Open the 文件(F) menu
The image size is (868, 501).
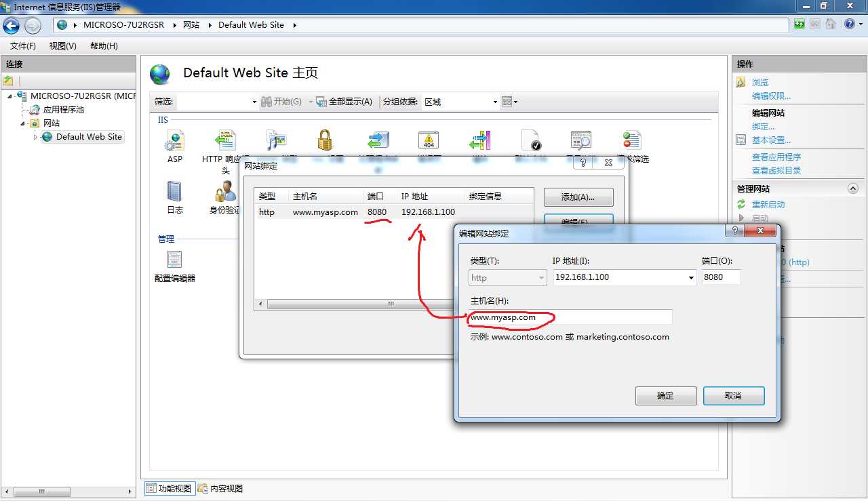23,46
